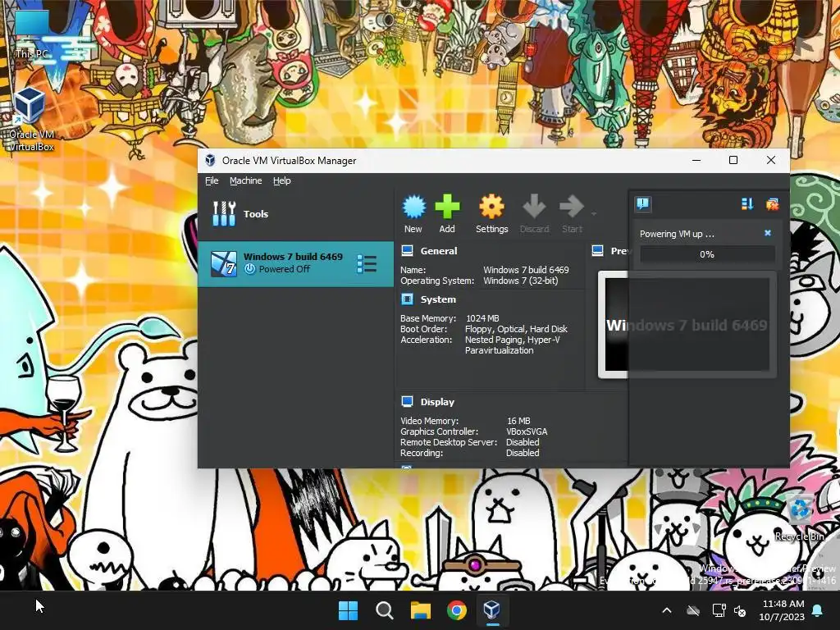This screenshot has width=840, height=630.
Task: Open File Explorer from taskbar
Action: tap(421, 610)
